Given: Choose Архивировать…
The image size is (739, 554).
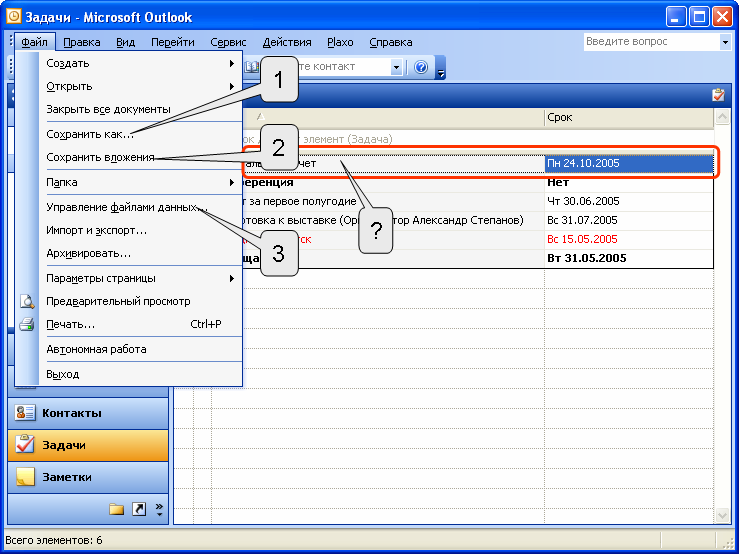Looking at the screenshot, I should tap(140, 254).
